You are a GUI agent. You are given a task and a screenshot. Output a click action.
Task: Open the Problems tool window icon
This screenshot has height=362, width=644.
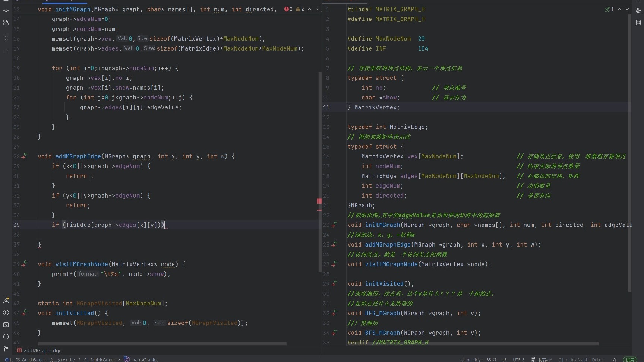click(x=6, y=337)
